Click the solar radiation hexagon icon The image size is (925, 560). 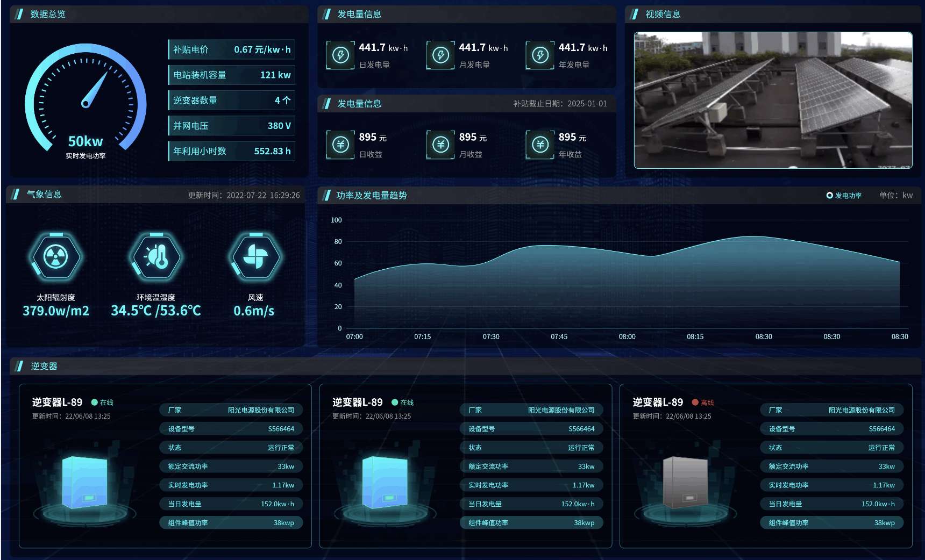click(56, 257)
